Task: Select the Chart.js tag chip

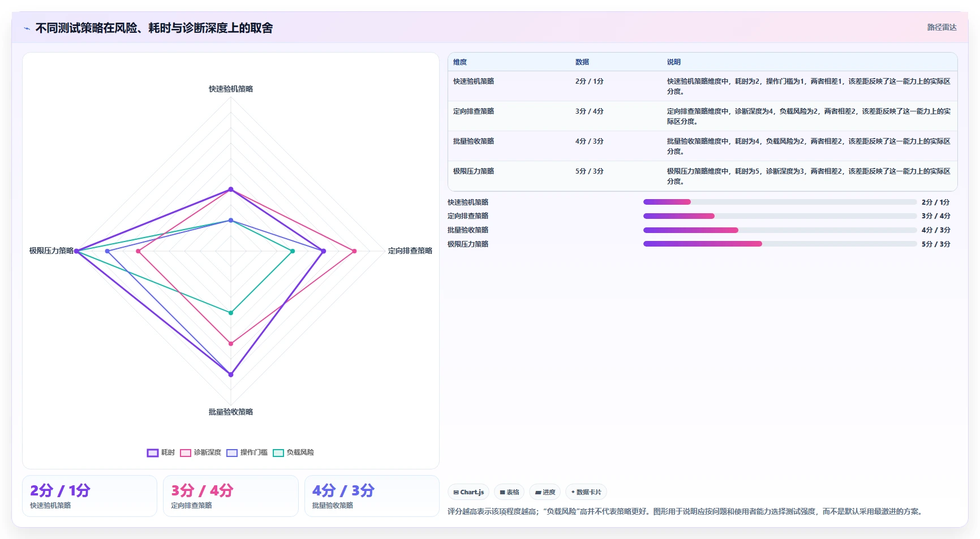Action: 468,492
